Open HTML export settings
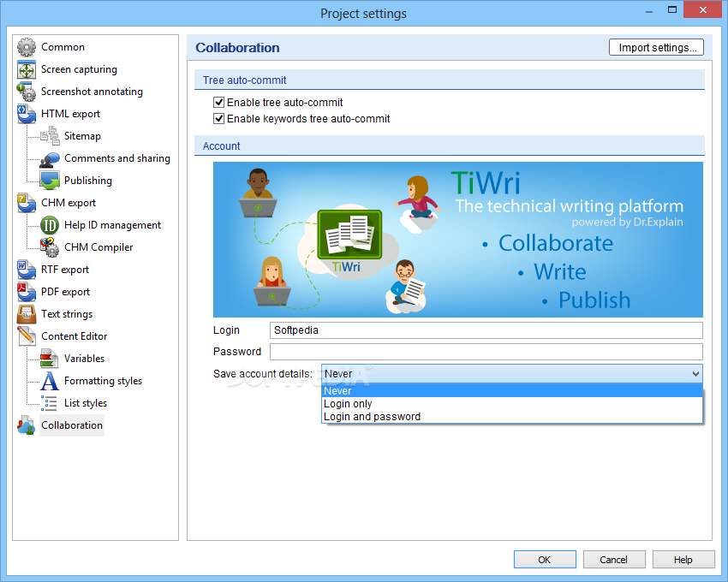728x582 pixels. tap(70, 114)
